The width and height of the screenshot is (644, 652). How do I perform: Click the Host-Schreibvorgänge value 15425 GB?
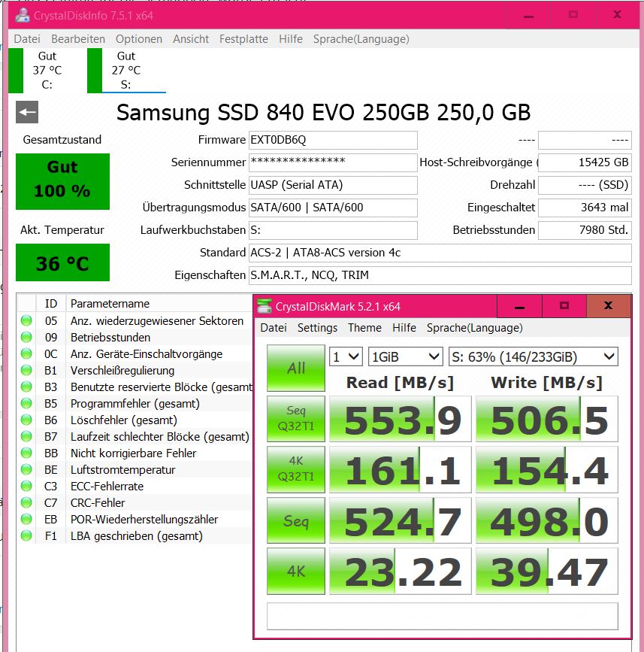pos(585,162)
